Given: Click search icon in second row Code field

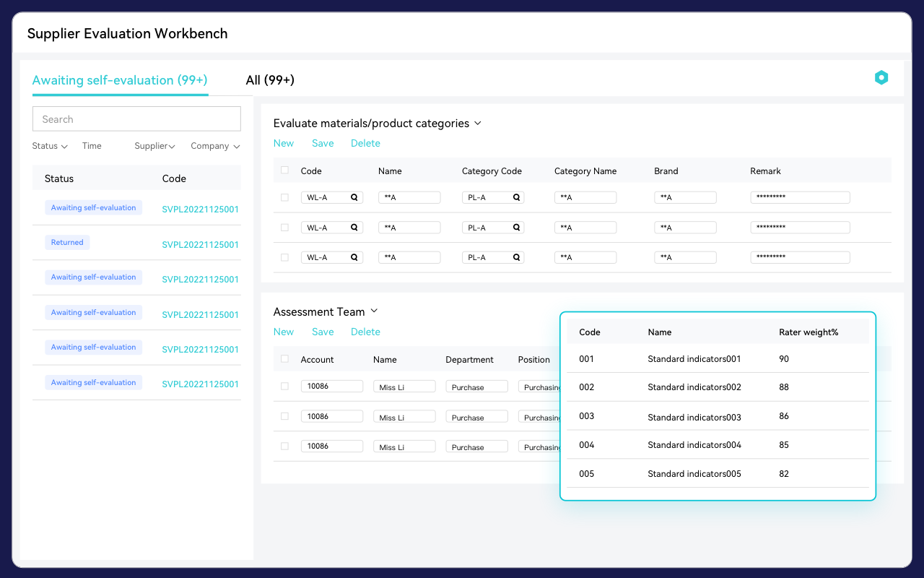Looking at the screenshot, I should pyautogui.click(x=354, y=228).
